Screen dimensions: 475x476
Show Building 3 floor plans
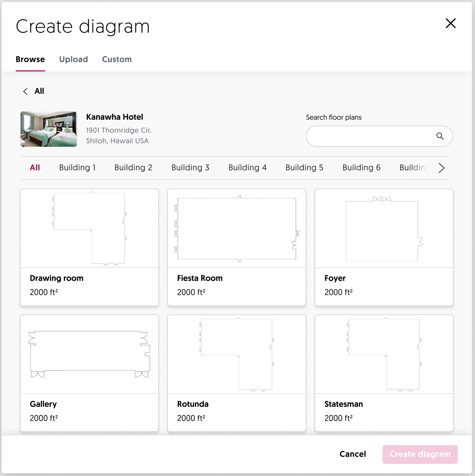pos(190,167)
